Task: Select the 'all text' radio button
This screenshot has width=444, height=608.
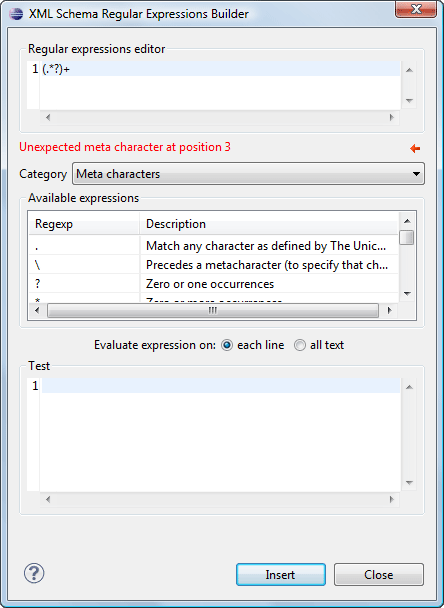Action: click(299, 345)
